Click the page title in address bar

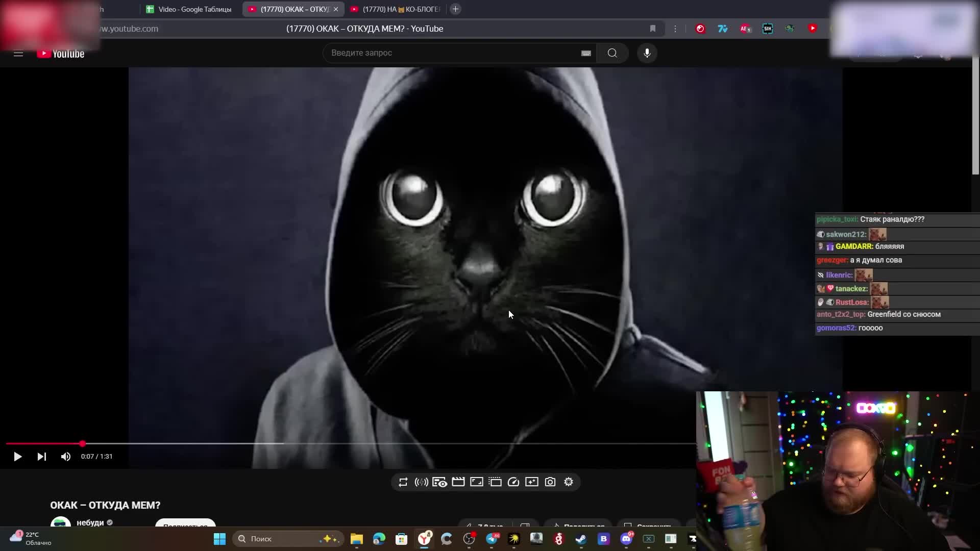point(364,29)
